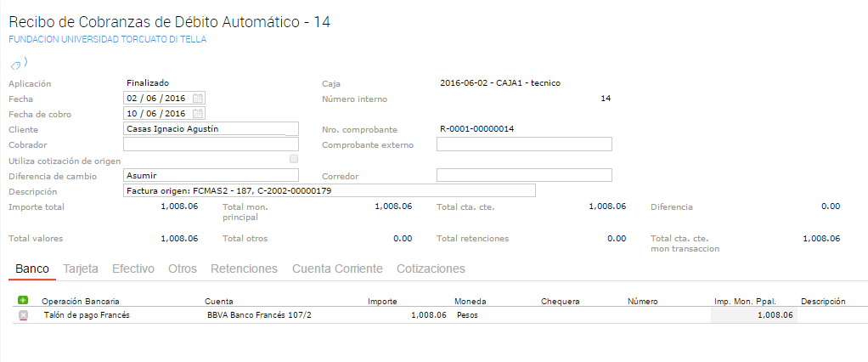
Task: Open the Cuenta Corriente tab
Action: coord(337,269)
